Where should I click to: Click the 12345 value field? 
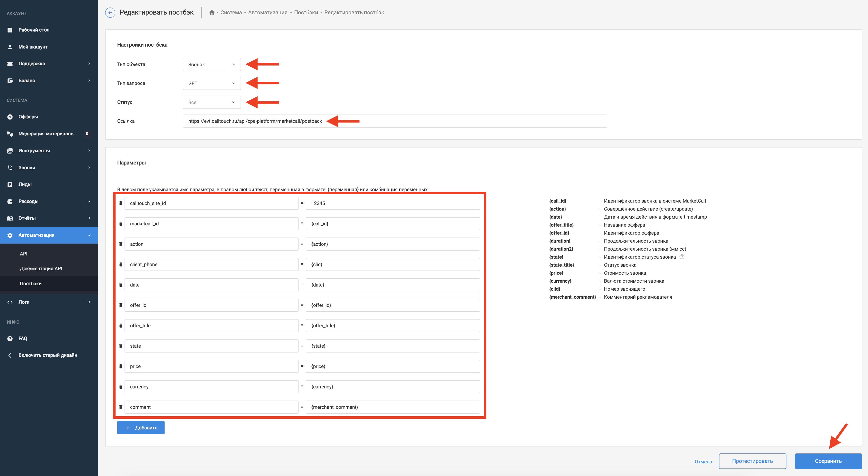point(392,204)
